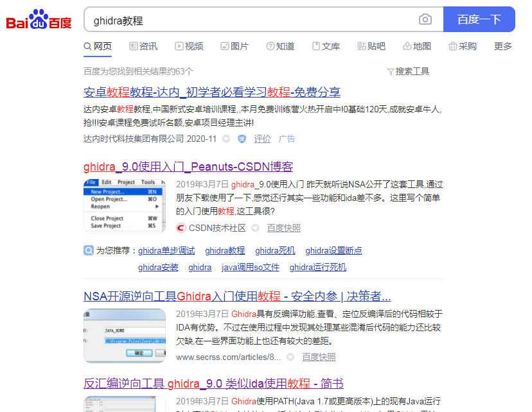Click the 网页 magnifier icon
The height and width of the screenshot is (412, 532).
(x=87, y=46)
